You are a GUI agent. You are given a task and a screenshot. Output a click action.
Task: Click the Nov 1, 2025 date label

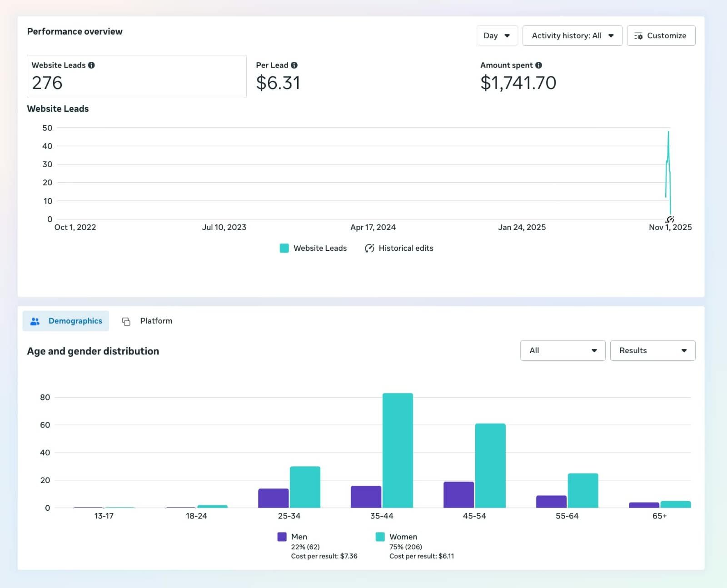(670, 227)
